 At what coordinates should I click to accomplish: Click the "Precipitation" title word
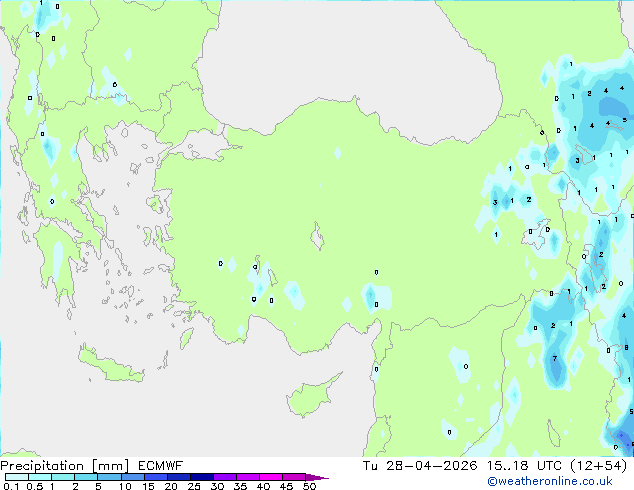click(42, 466)
